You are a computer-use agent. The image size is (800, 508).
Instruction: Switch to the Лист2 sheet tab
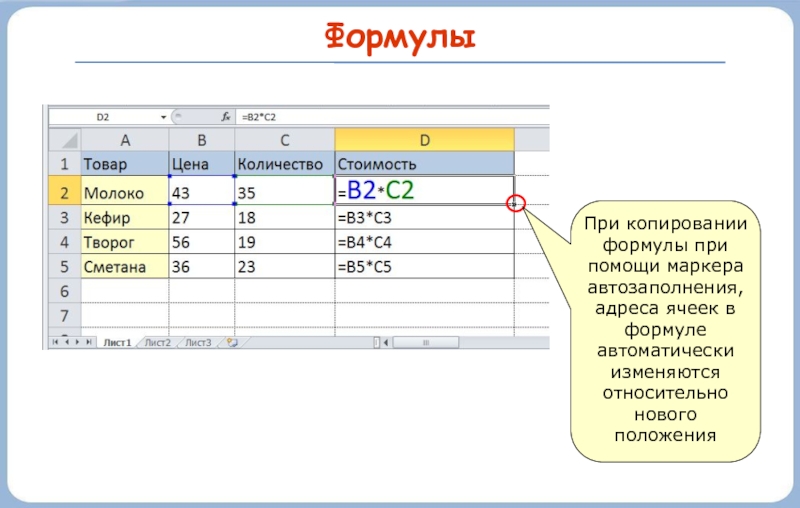pyautogui.click(x=158, y=342)
